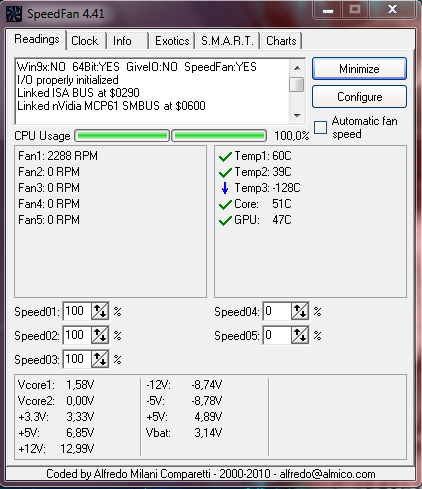Click the Speed02 percentage input field

pos(77,335)
